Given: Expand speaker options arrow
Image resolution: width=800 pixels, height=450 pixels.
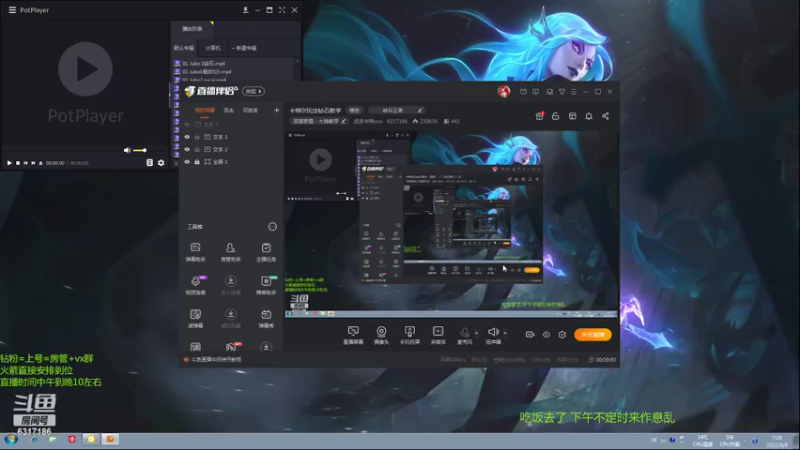Looking at the screenshot, I should coord(505,333).
